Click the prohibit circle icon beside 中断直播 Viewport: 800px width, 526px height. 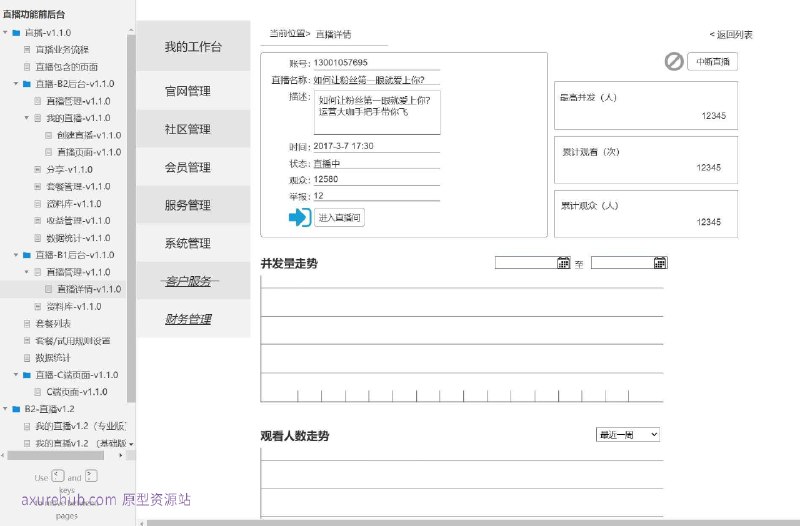point(674,62)
